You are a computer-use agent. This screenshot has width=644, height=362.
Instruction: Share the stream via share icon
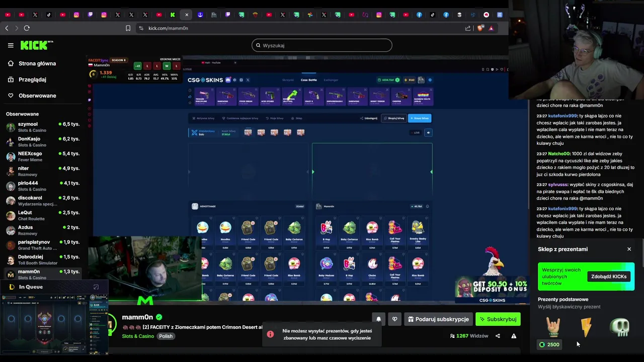(x=498, y=336)
